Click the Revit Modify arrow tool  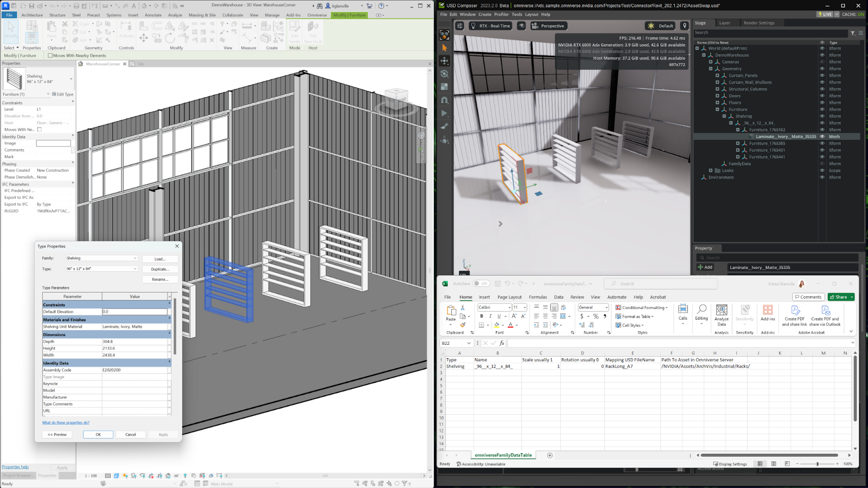click(x=11, y=31)
